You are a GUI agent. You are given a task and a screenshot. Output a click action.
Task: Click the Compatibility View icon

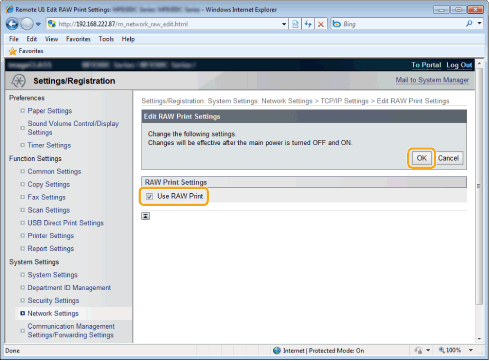[295, 24]
